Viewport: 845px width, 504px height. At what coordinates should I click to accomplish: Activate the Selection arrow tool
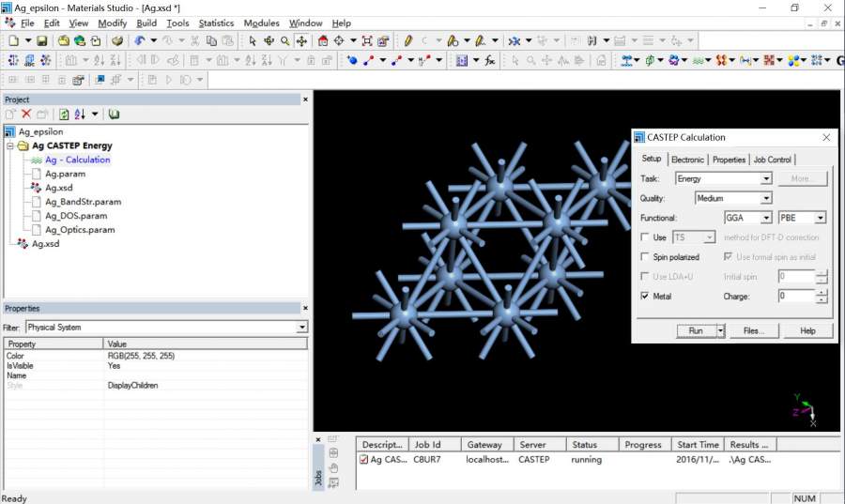click(253, 41)
